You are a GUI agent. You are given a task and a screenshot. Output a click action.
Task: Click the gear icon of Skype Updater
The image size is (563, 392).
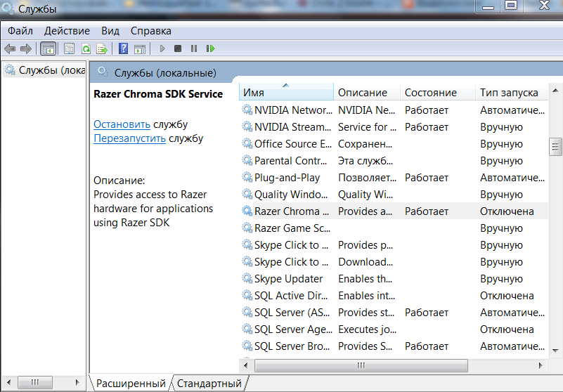tap(247, 278)
